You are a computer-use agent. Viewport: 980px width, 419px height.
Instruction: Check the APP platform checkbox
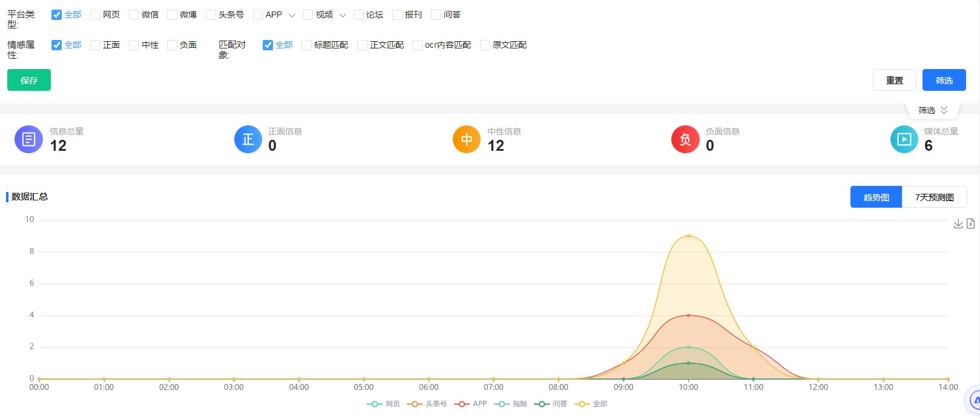tap(258, 15)
